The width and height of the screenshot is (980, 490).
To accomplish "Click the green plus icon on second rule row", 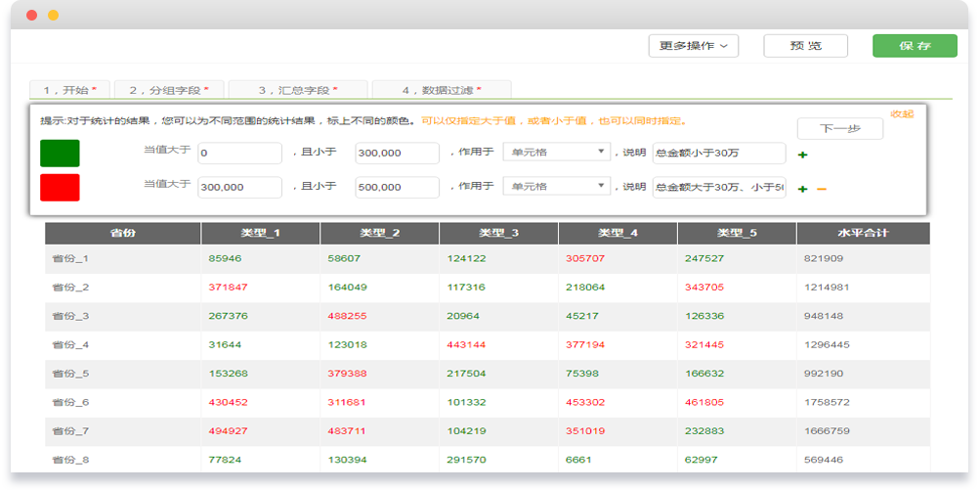I will click(x=803, y=189).
